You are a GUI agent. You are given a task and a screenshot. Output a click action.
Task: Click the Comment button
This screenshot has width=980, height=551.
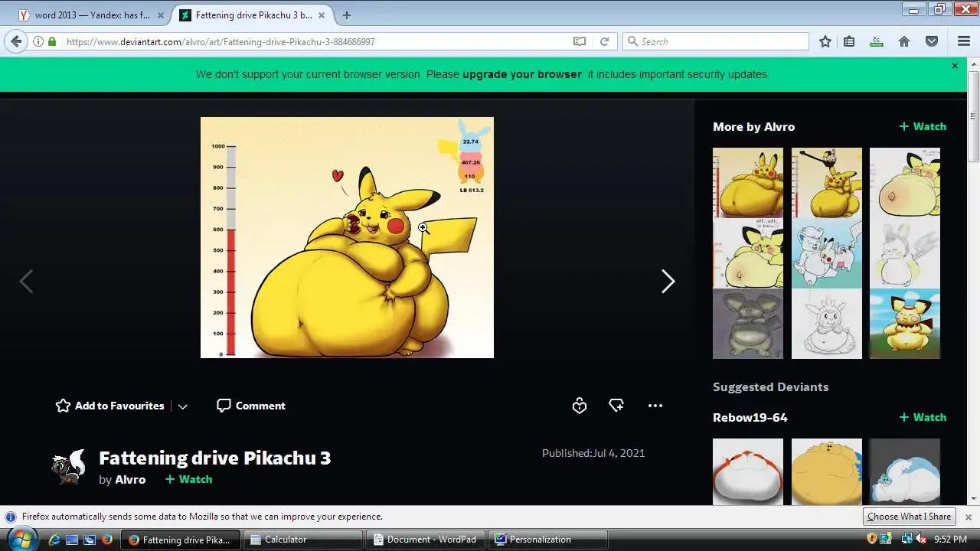pyautogui.click(x=251, y=406)
